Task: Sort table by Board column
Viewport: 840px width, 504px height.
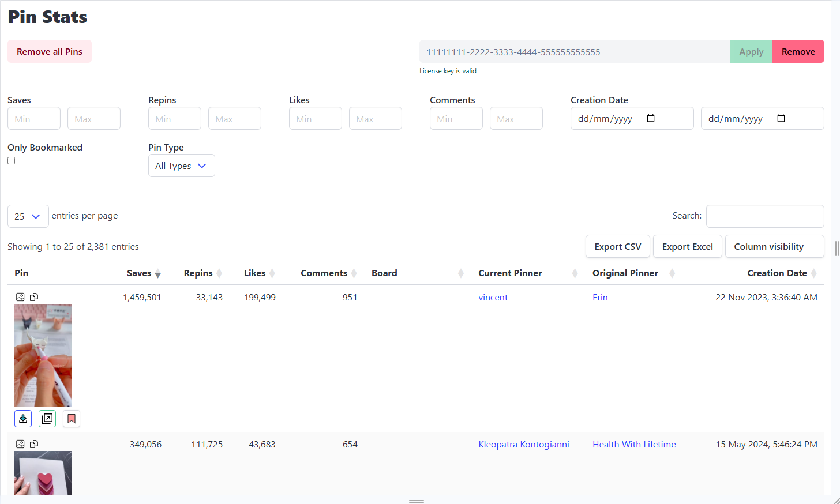Action: point(417,273)
